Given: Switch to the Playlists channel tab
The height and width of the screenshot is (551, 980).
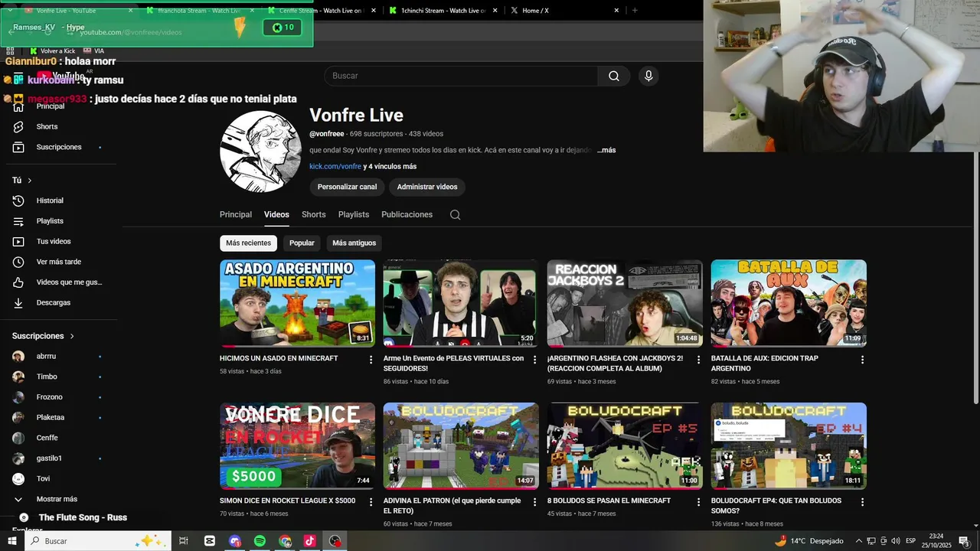Looking at the screenshot, I should [354, 215].
